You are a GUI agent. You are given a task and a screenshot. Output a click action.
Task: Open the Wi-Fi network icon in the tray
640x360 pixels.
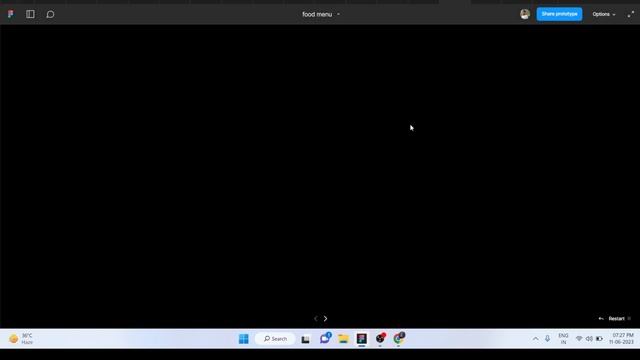pyautogui.click(x=579, y=339)
